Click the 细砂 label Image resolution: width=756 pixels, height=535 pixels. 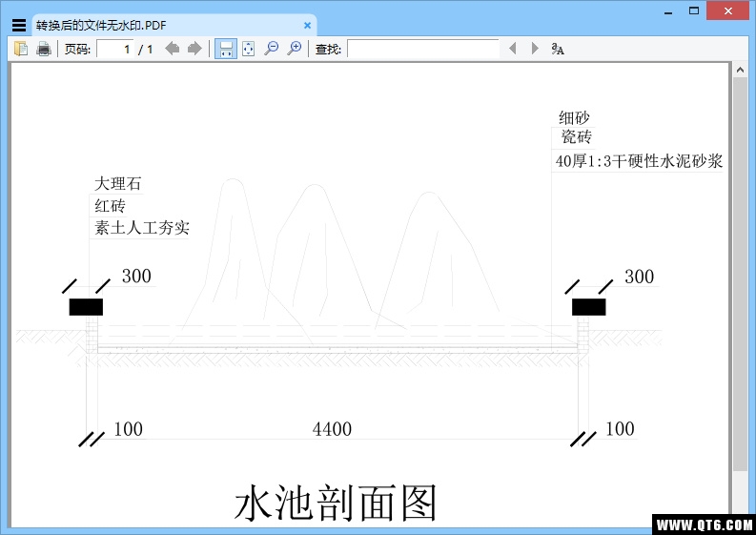tap(574, 117)
